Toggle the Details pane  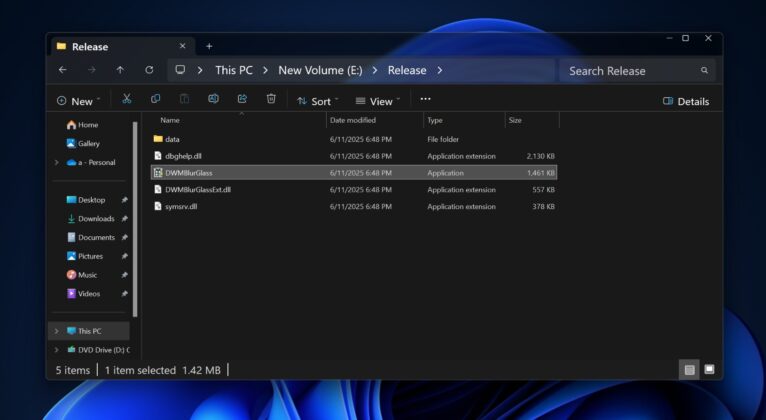pyautogui.click(x=685, y=101)
